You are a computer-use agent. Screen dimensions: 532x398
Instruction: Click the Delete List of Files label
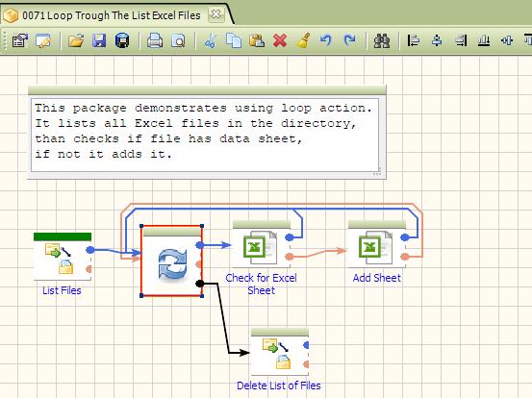279,386
